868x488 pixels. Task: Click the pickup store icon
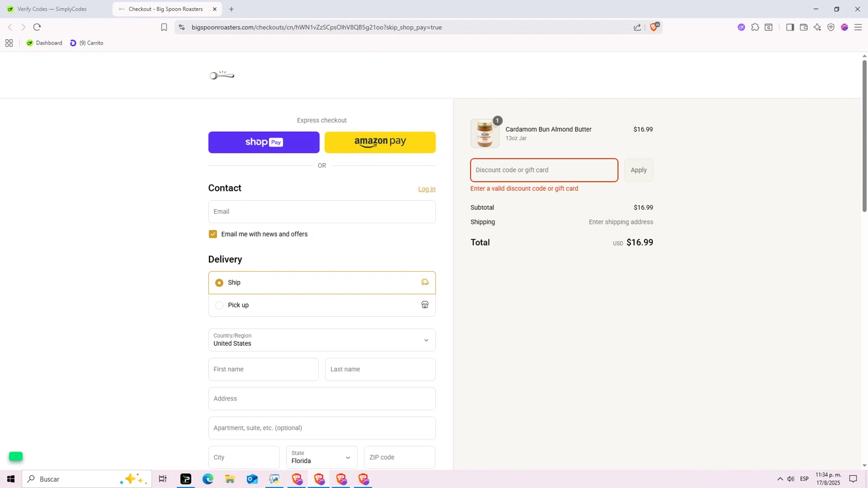tap(425, 305)
